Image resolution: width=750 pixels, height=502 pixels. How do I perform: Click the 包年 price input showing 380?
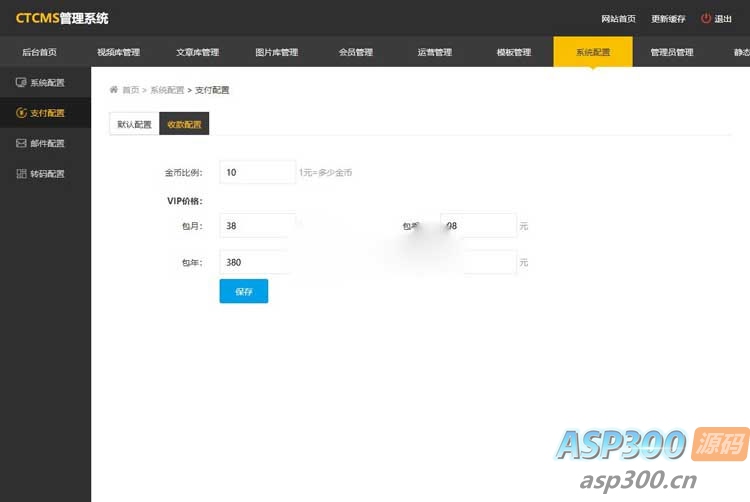click(257, 262)
